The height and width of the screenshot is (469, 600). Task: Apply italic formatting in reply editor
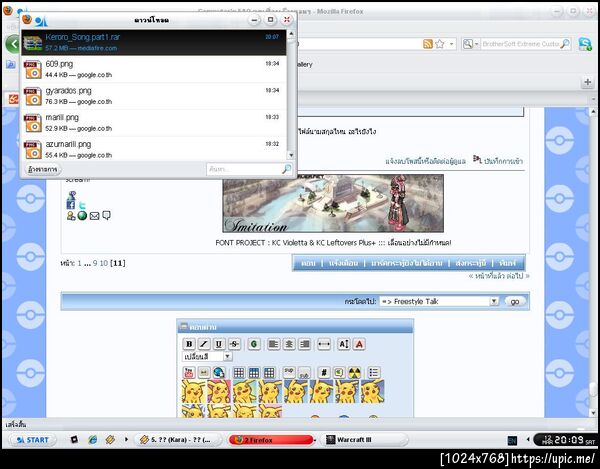204,344
